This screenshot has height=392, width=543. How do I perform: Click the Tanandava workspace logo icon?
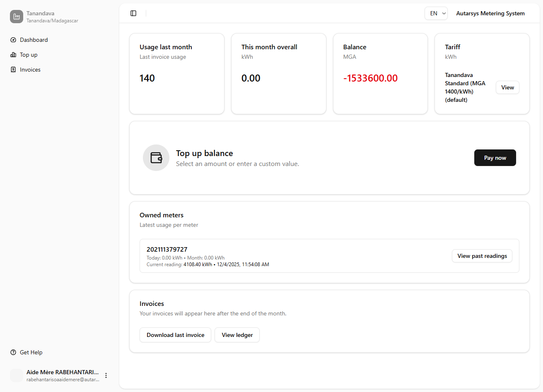(16, 16)
